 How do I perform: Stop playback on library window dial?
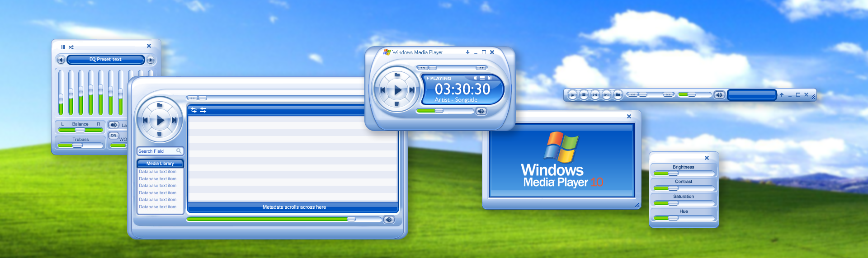(159, 134)
